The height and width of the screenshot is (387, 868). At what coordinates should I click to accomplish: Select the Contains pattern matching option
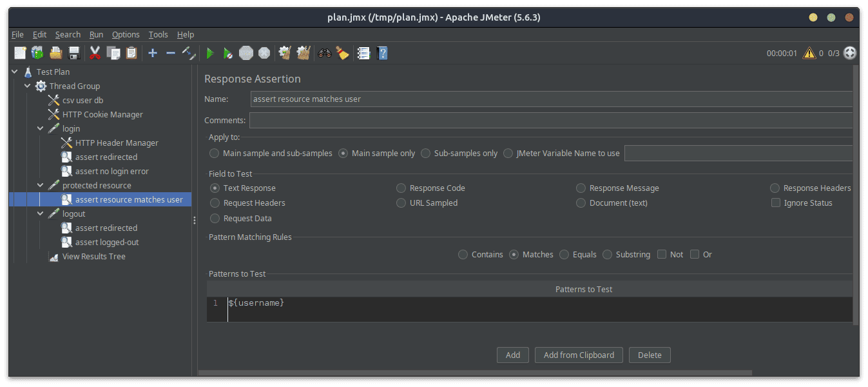tap(463, 255)
